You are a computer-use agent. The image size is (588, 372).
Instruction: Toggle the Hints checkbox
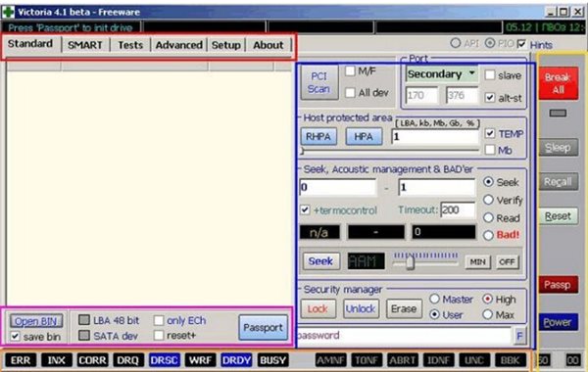click(x=521, y=44)
